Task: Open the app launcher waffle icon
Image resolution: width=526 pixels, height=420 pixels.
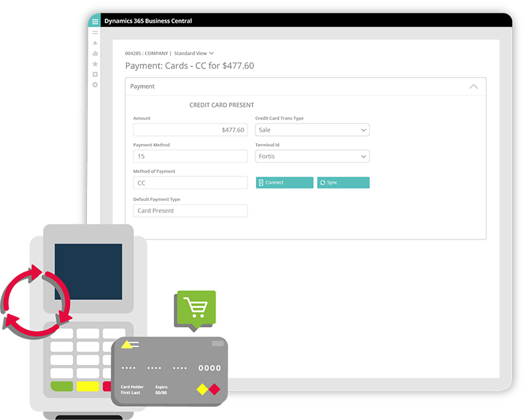Action: 95,21
